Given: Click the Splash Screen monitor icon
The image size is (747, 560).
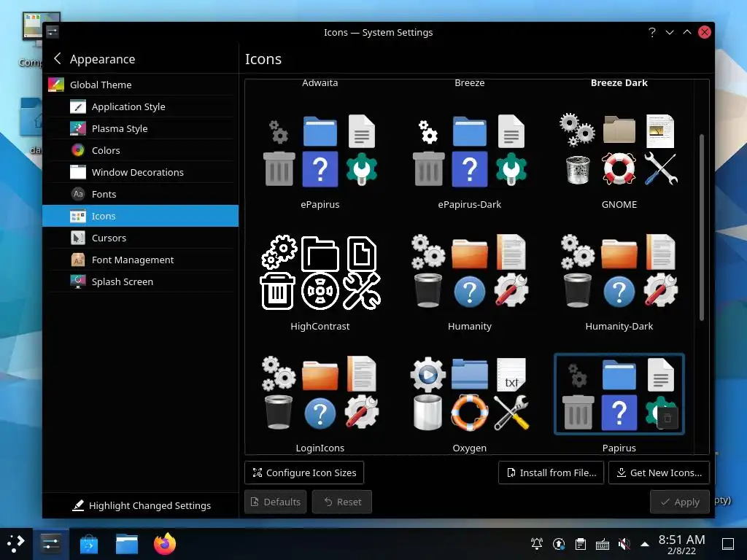Looking at the screenshot, I should click(77, 282).
